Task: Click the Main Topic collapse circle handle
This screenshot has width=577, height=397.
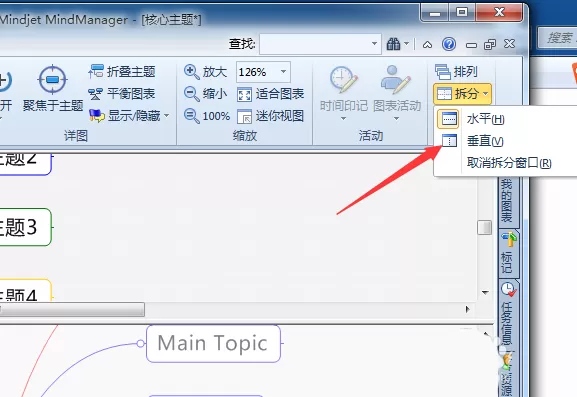Action: click(x=141, y=344)
